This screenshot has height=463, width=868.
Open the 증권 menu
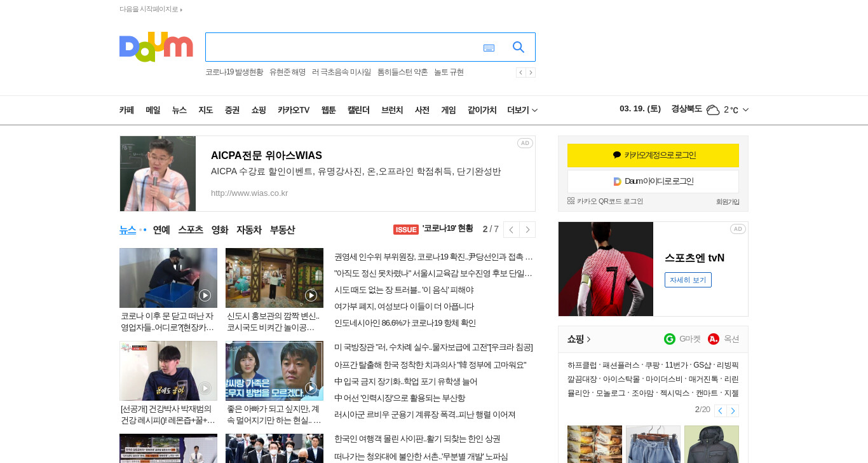pyautogui.click(x=232, y=110)
